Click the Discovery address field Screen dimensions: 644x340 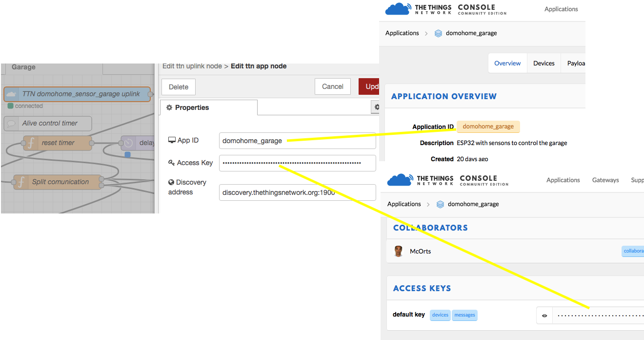[297, 192]
